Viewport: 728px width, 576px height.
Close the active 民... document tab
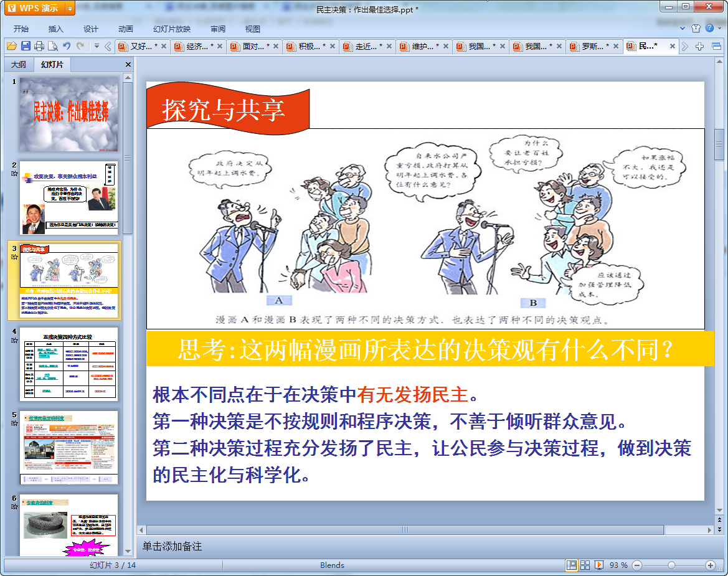click(673, 46)
